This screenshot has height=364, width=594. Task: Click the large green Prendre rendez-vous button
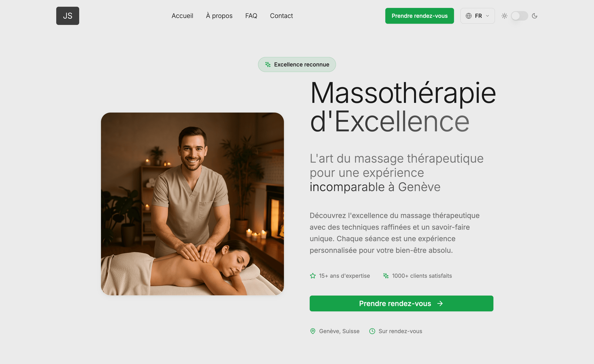tap(401, 303)
